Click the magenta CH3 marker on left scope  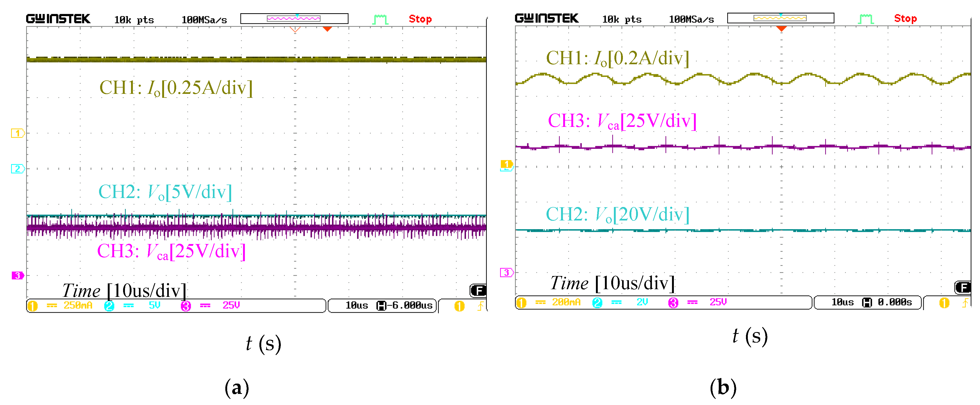(17, 275)
